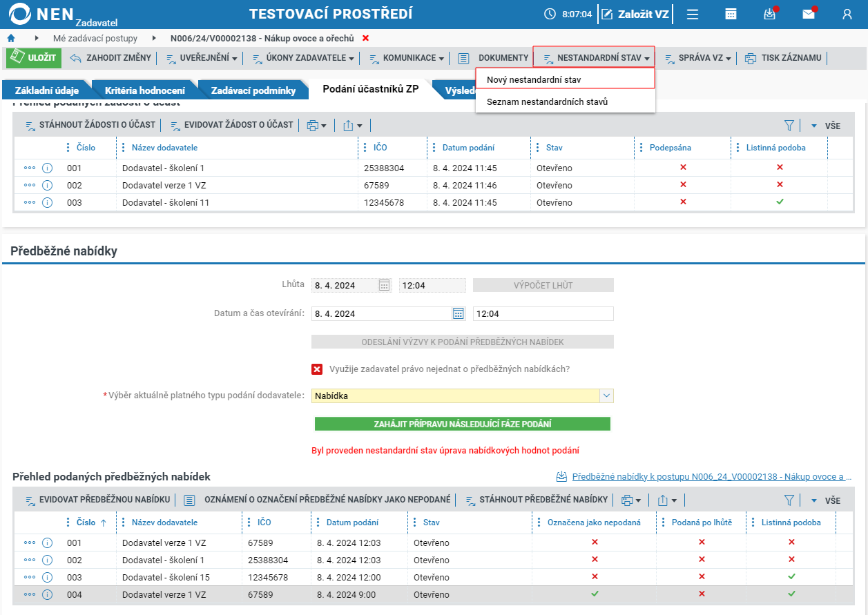The height and width of the screenshot is (615, 868).
Task: Click ZAHÁJIT PŘÍPRAVU NÁSLEDUJÍCÍ FÁZE PODÁNÍ button
Action: (x=463, y=424)
